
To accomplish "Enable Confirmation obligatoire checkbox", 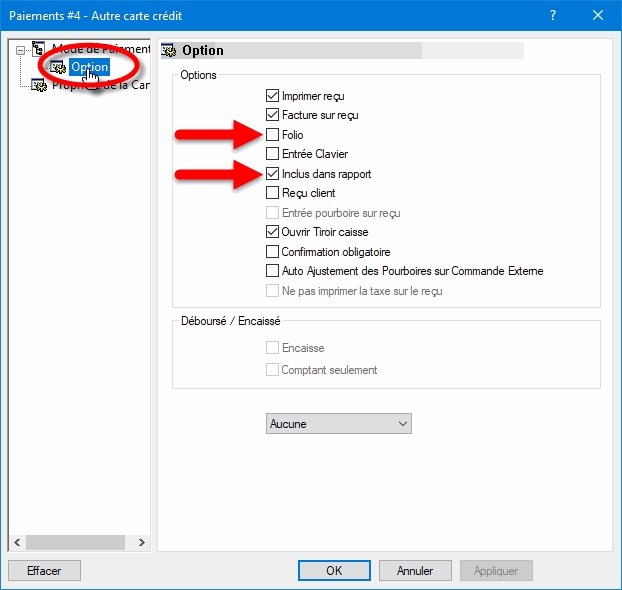I will [x=272, y=252].
